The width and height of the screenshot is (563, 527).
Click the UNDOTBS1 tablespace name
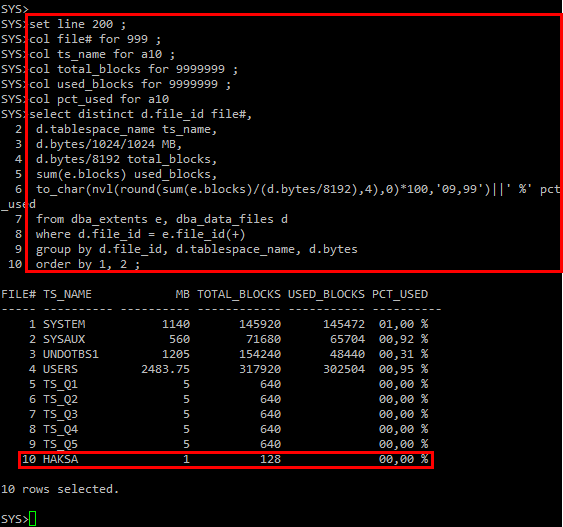tap(71, 354)
